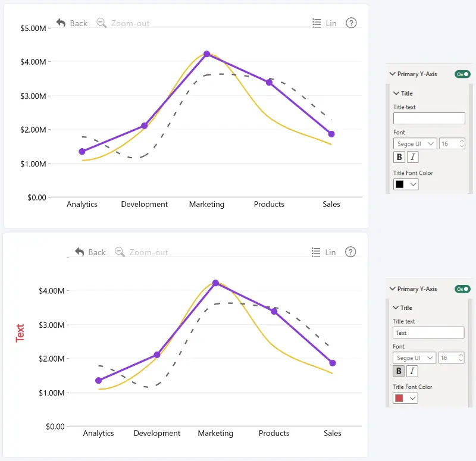476x461 pixels.
Task: Click the Products data point in bottom chart
Action: pyautogui.click(x=274, y=311)
